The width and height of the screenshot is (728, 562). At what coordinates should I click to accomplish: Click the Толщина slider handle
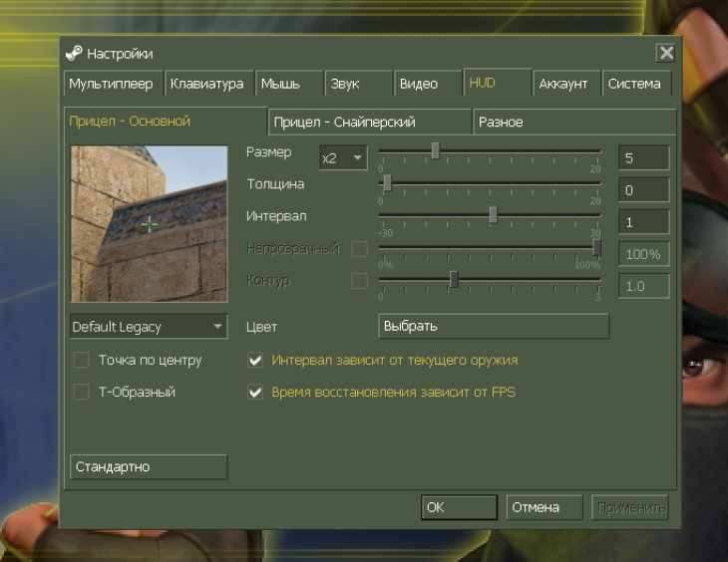pyautogui.click(x=387, y=182)
